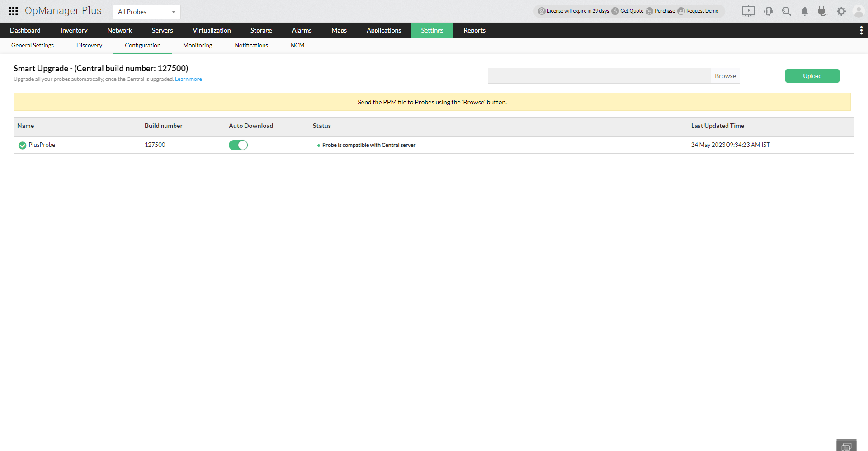Switch to the Alarms menu
Image resolution: width=868 pixels, height=451 pixels.
tap(302, 30)
